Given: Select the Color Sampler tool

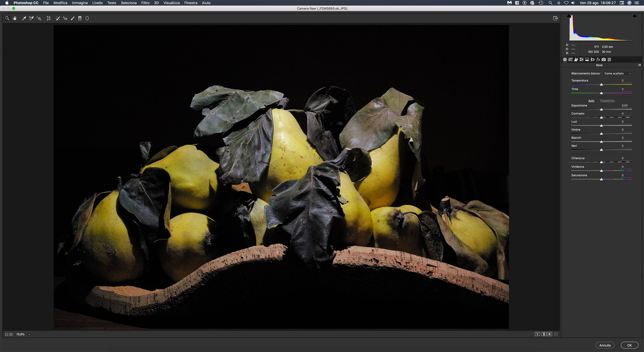Looking at the screenshot, I should click(31, 18).
